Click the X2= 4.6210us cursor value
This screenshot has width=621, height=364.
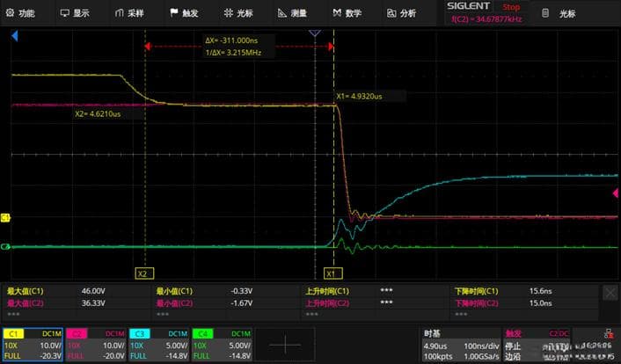[98, 114]
